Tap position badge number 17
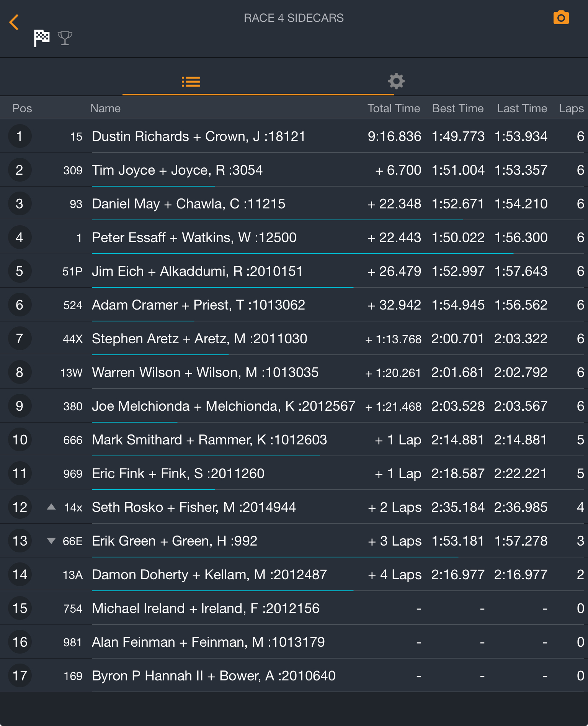 (20, 676)
